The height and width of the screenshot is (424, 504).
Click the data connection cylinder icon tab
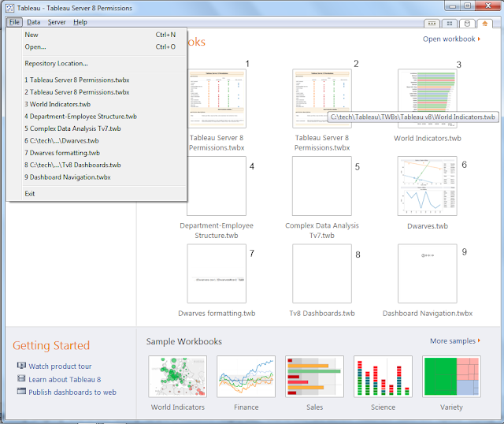coord(467,24)
